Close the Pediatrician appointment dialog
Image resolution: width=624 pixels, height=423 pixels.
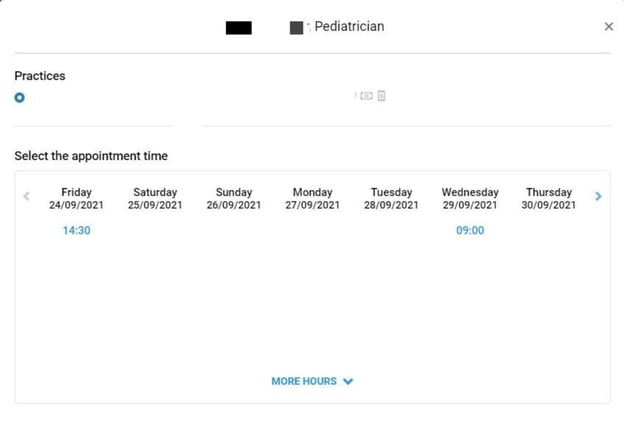pos(608,27)
